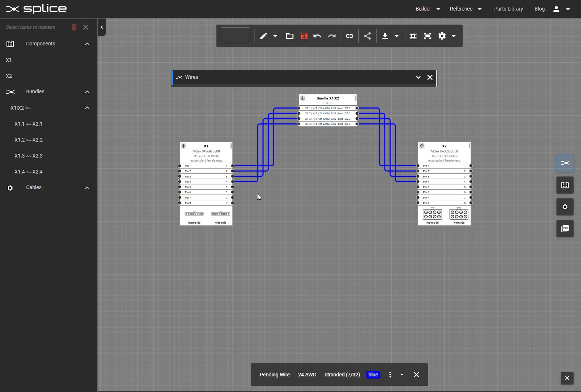581x392 pixels.
Task: Expand the Wires panel dropdown chevron
Action: tap(418, 77)
